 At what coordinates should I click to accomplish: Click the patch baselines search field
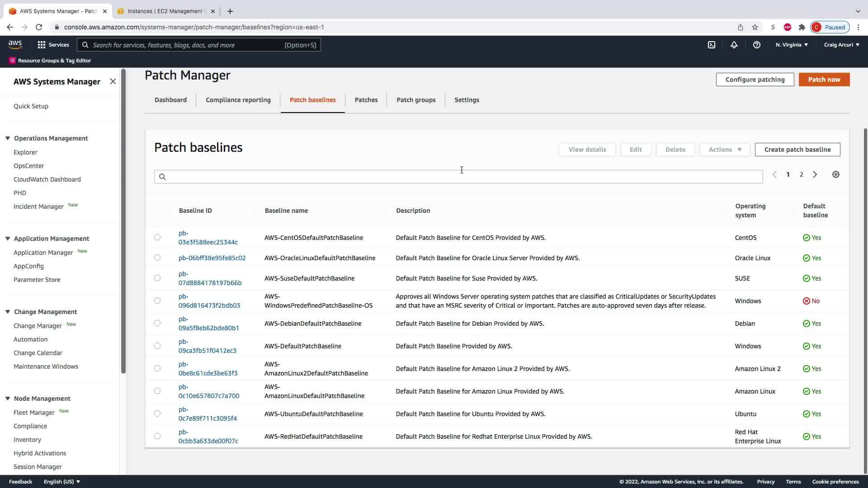coord(458,177)
